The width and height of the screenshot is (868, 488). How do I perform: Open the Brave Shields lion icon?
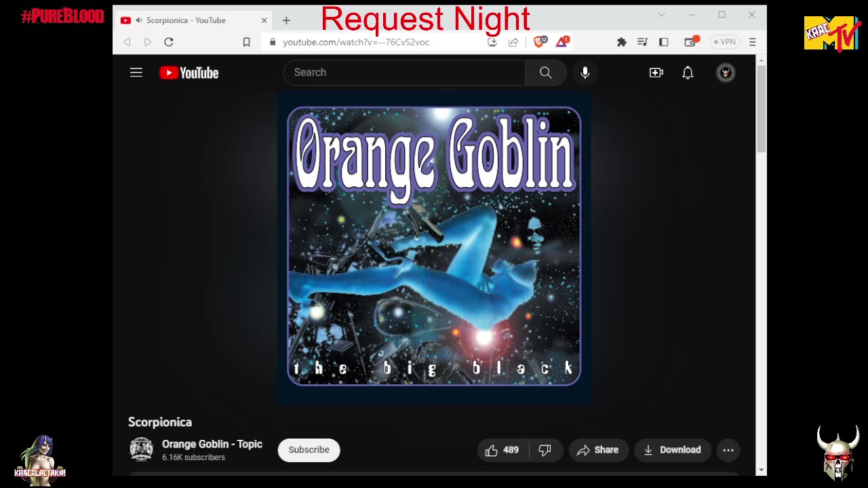coord(540,42)
